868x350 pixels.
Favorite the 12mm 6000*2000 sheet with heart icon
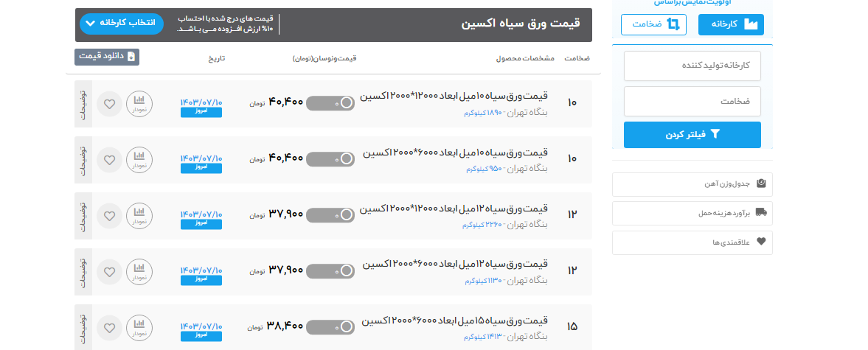tap(109, 272)
